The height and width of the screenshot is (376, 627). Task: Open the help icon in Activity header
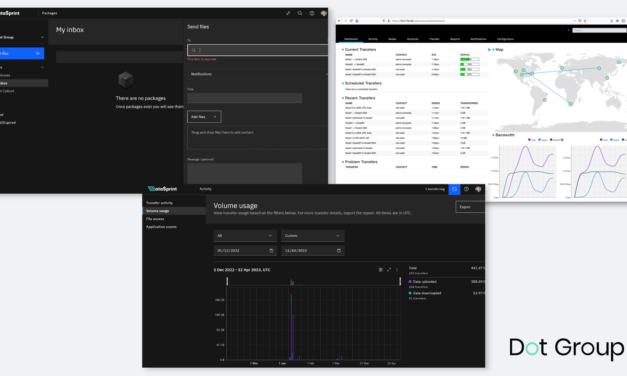pyautogui.click(x=466, y=189)
